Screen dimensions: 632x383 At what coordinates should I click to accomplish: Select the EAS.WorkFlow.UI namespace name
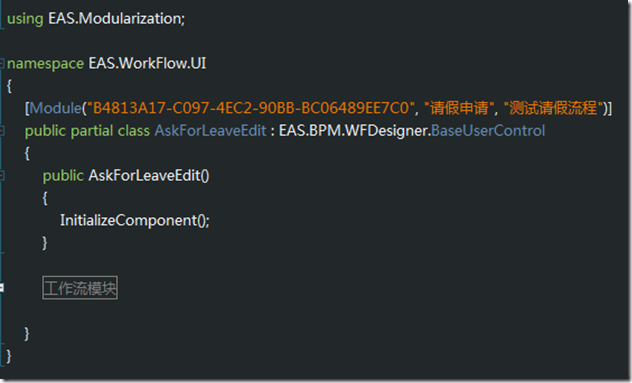pos(147,63)
